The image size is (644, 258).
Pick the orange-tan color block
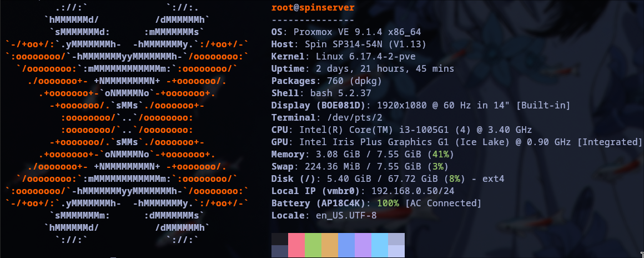330,245
